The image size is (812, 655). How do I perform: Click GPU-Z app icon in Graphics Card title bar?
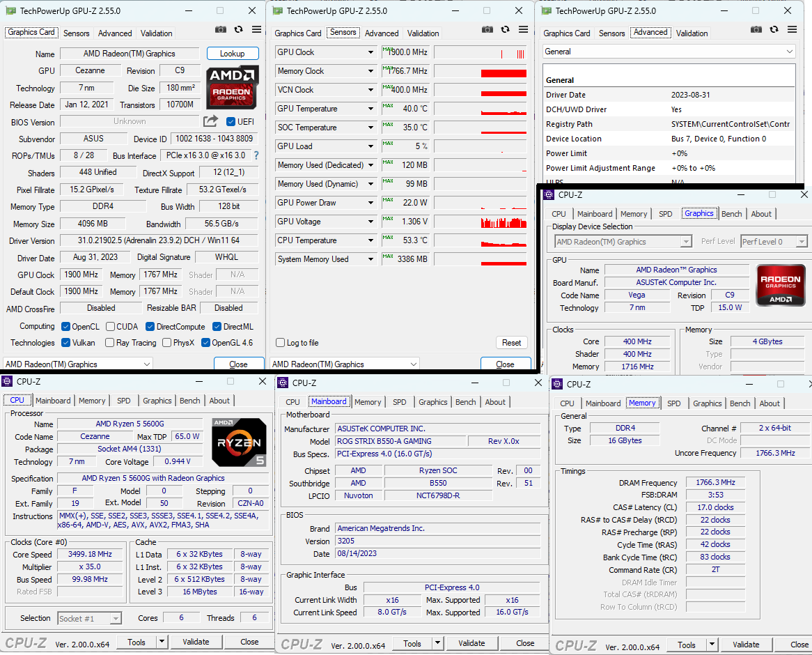[10, 11]
